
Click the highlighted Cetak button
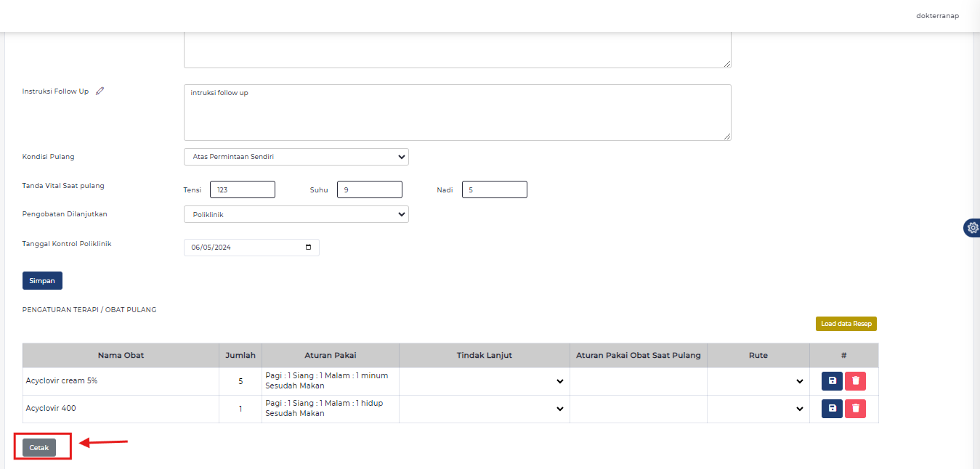[x=39, y=447]
